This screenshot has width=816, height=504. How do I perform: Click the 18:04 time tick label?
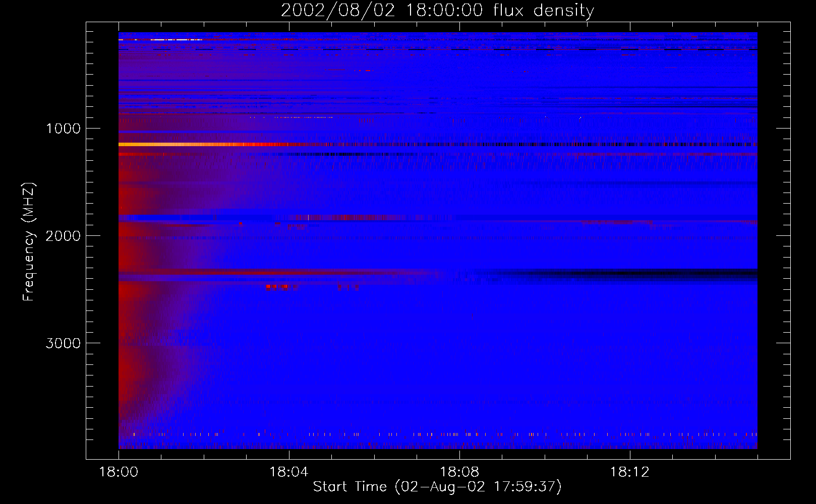point(289,472)
